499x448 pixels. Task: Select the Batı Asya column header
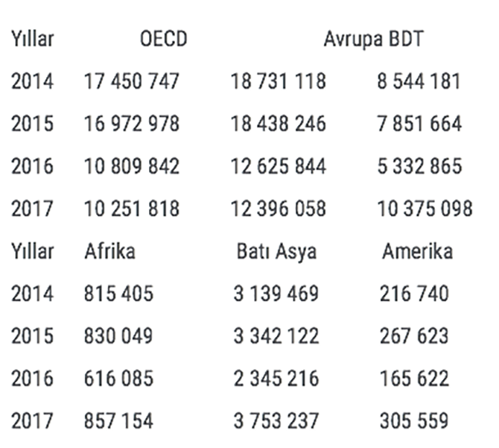tap(276, 251)
